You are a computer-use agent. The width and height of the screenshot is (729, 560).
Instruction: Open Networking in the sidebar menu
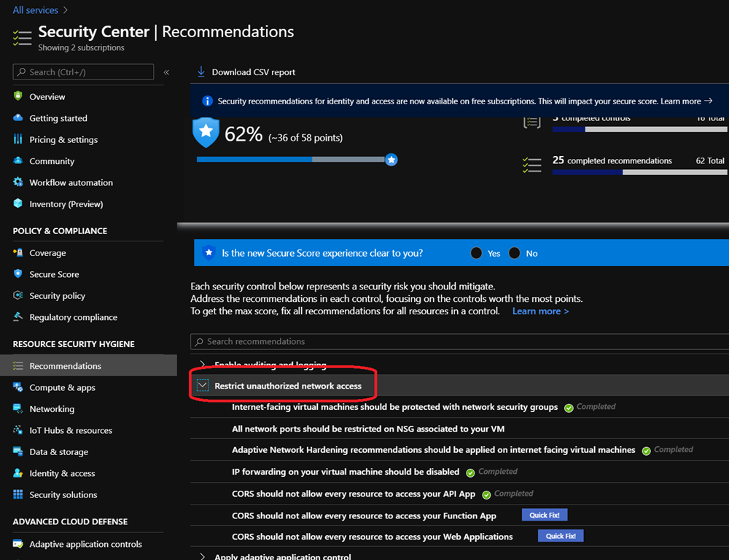pyautogui.click(x=52, y=409)
